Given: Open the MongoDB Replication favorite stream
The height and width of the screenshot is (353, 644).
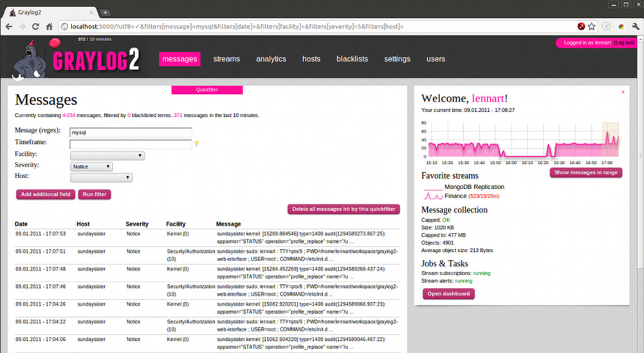Looking at the screenshot, I should [474, 186].
